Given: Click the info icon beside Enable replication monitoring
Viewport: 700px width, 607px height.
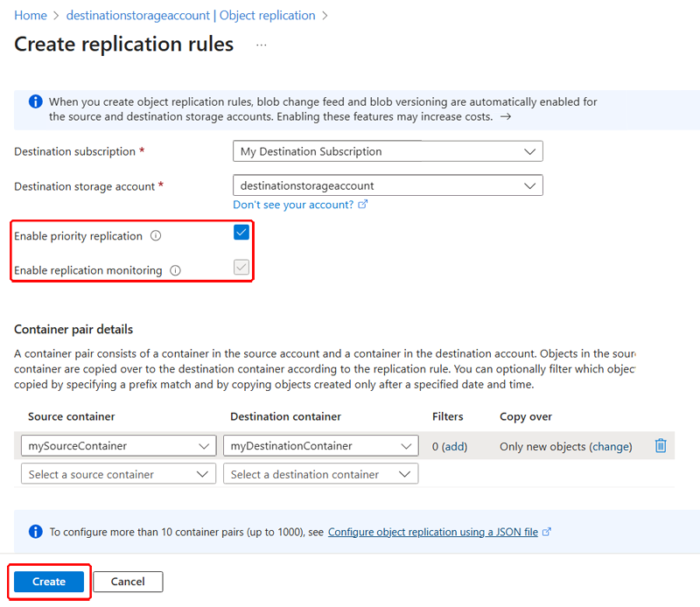Looking at the screenshot, I should (176, 270).
